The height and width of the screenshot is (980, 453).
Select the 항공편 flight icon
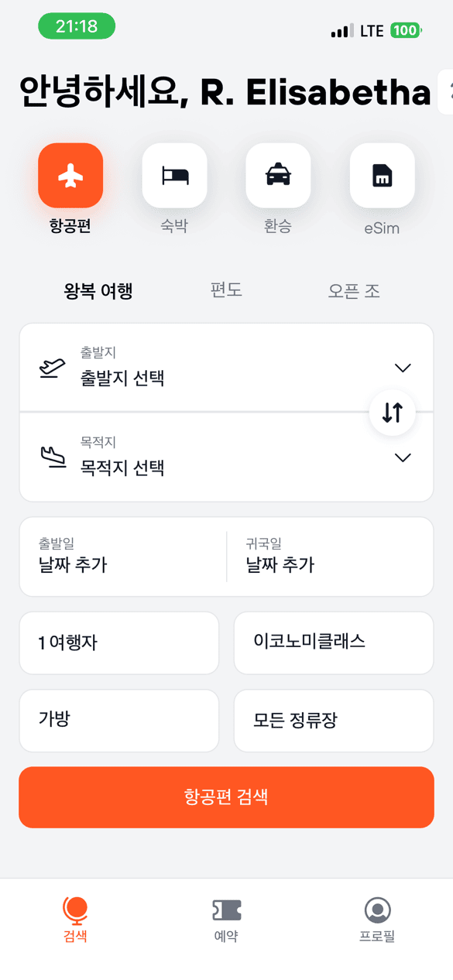(x=70, y=176)
